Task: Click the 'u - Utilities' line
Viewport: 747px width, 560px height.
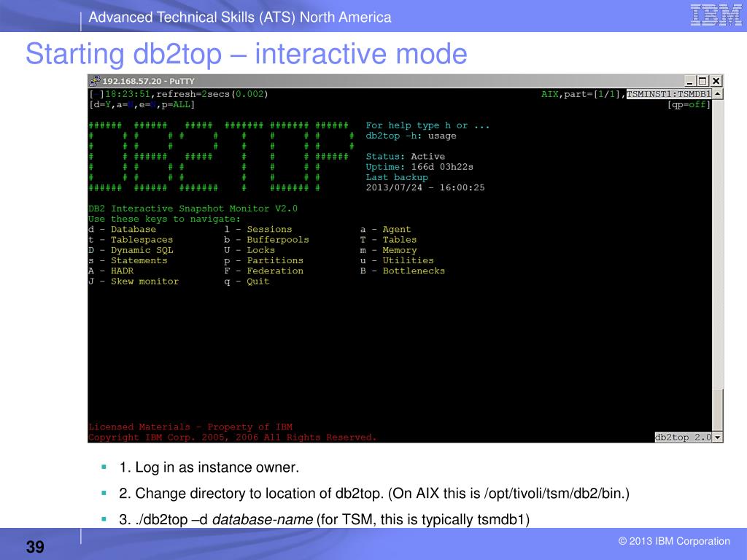Action: [397, 260]
